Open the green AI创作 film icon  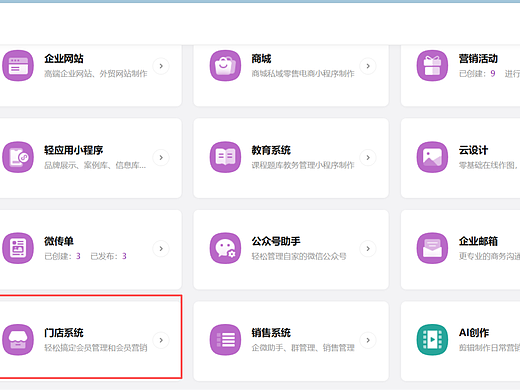coord(432,340)
